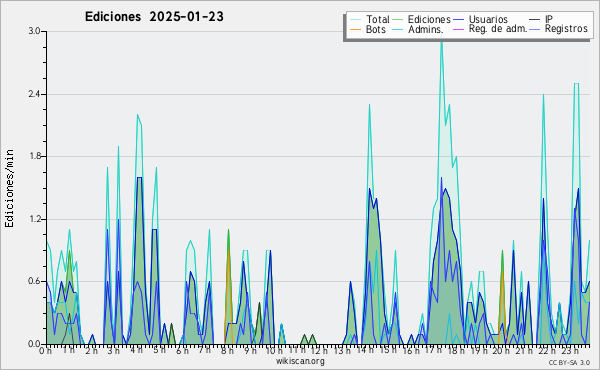Click the "18 h" x-axis label
The image size is (600, 370).
pyautogui.click(x=456, y=350)
